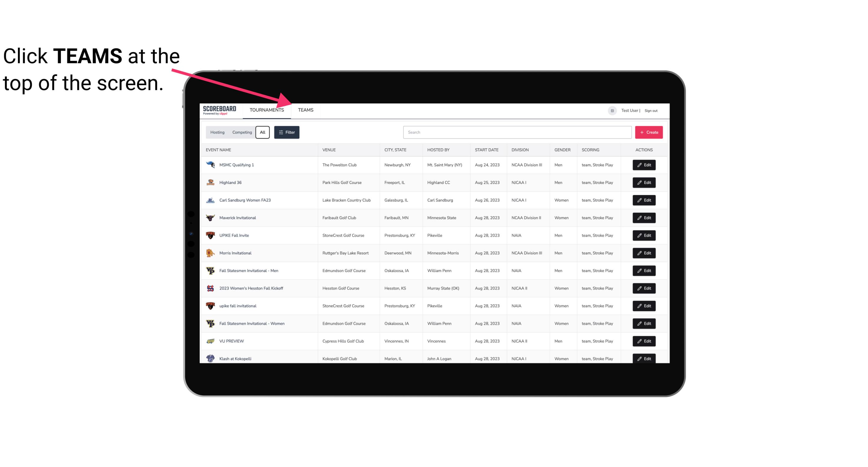Screen dimensions: 868x467
Task: Expand the DIVISION column header
Action: (x=521, y=149)
